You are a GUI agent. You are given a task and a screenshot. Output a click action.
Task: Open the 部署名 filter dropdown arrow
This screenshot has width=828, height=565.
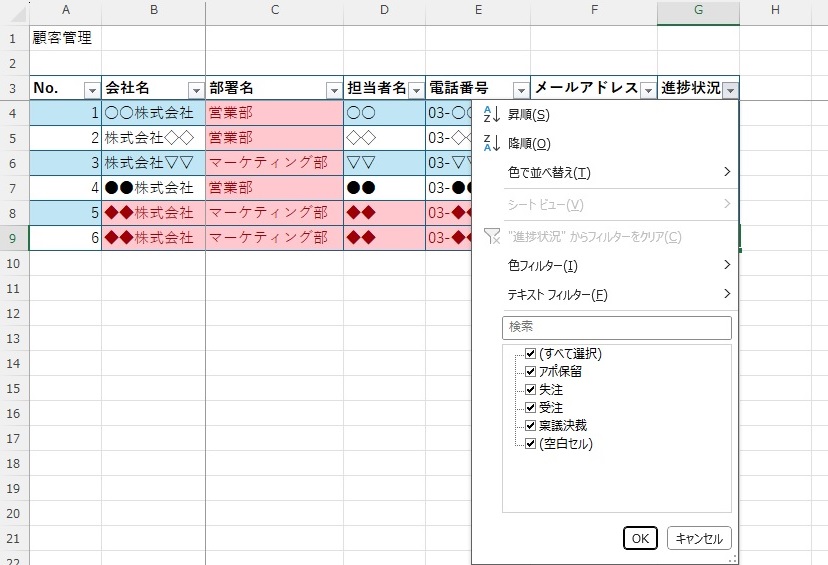click(333, 90)
